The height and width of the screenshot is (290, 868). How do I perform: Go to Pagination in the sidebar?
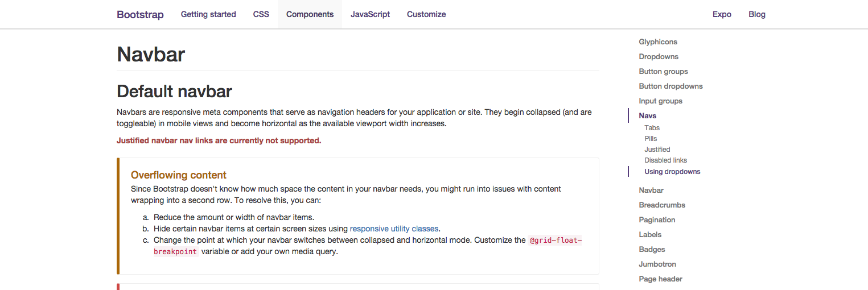(657, 219)
